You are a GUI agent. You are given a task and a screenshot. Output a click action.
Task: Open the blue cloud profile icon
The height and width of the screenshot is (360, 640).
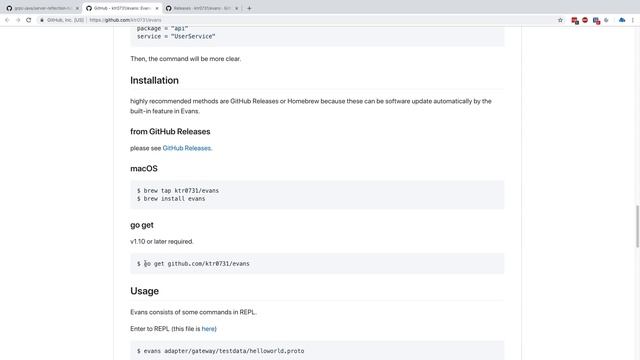(622, 20)
